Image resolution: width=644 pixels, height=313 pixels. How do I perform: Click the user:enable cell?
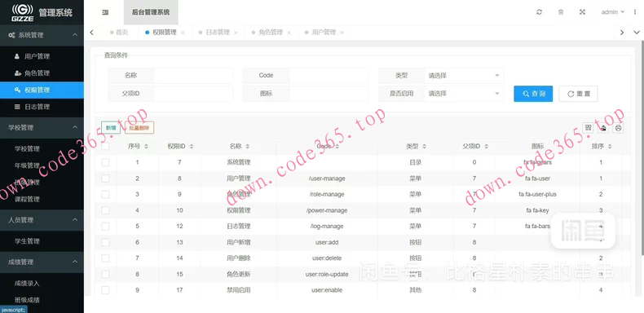click(327, 290)
